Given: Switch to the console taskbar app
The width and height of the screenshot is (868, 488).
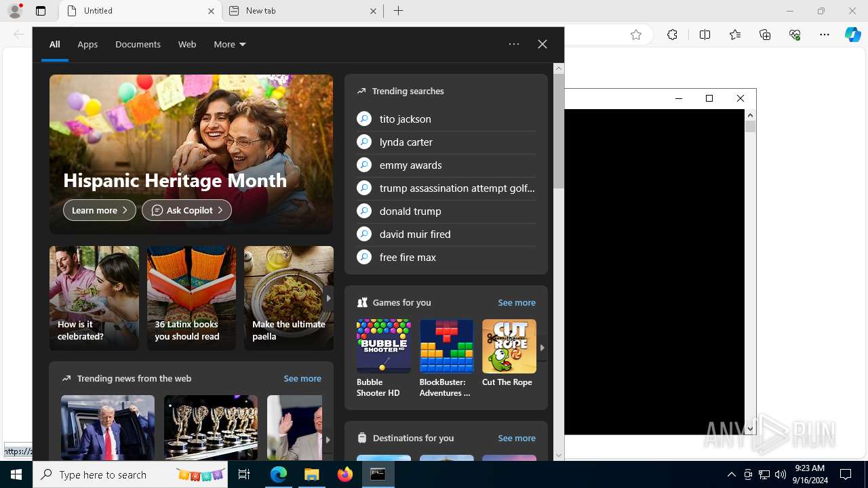Looking at the screenshot, I should tap(378, 474).
